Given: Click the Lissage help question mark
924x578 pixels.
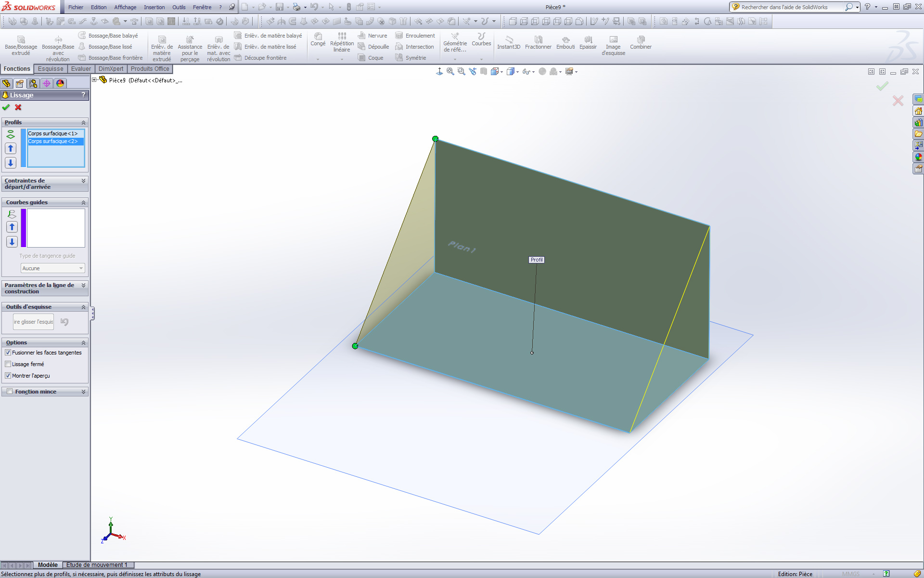Looking at the screenshot, I should coord(84,95).
